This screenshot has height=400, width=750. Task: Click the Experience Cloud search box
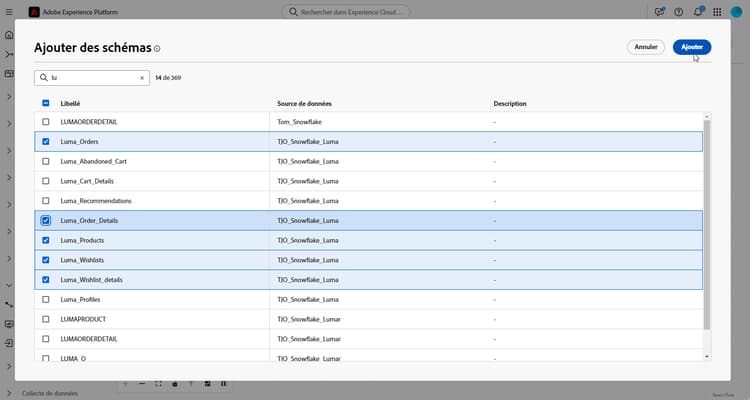[345, 12]
